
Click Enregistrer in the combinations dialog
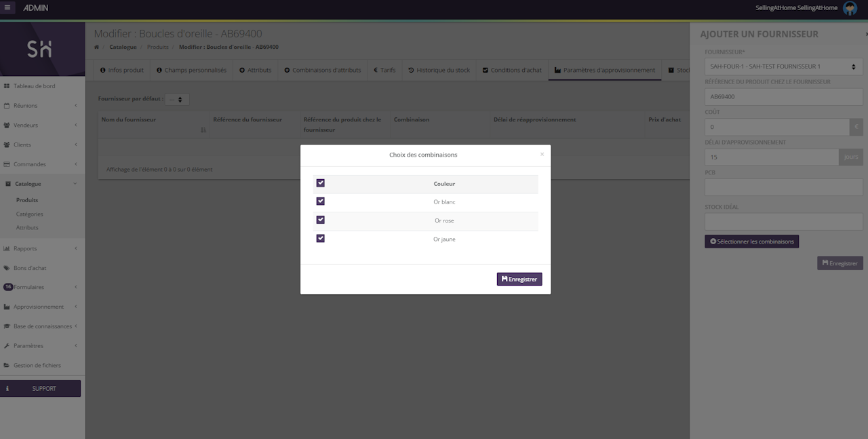[519, 279]
